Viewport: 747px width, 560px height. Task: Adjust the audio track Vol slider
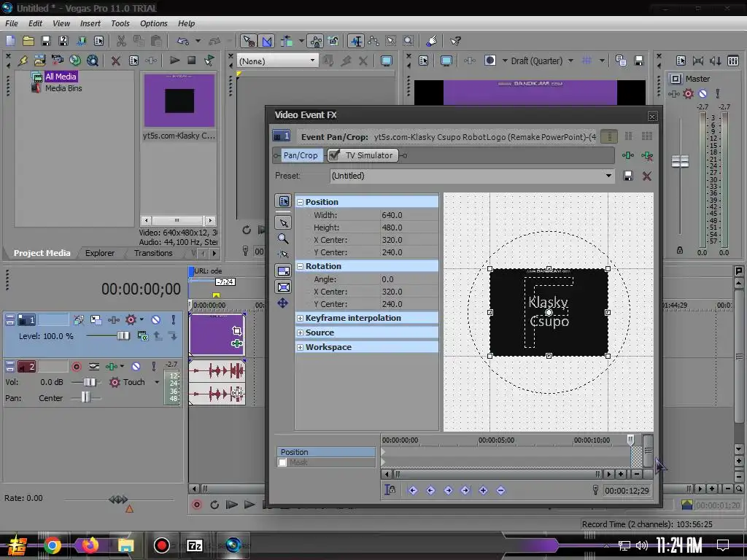[90, 382]
